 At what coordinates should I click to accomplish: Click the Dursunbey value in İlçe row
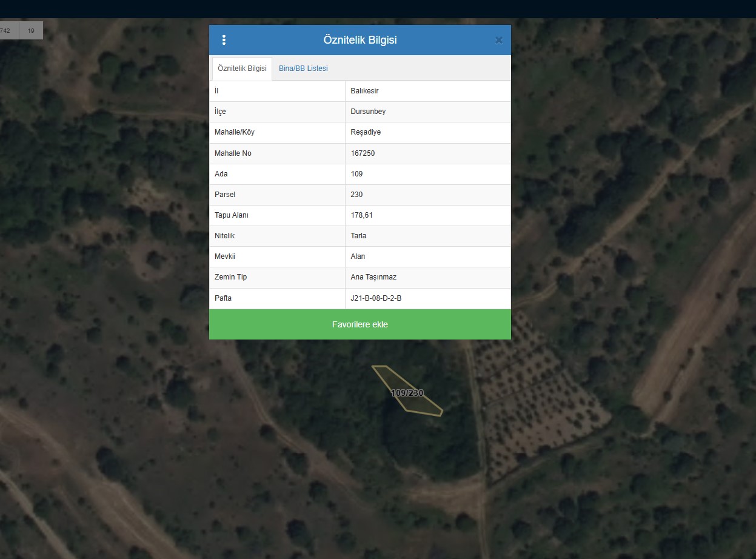(x=368, y=112)
